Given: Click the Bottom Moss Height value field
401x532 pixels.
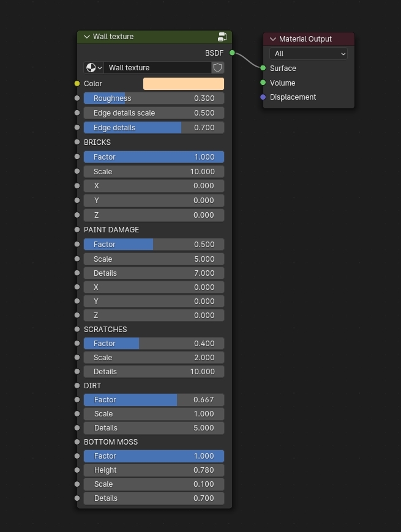Looking at the screenshot, I should [154, 470].
